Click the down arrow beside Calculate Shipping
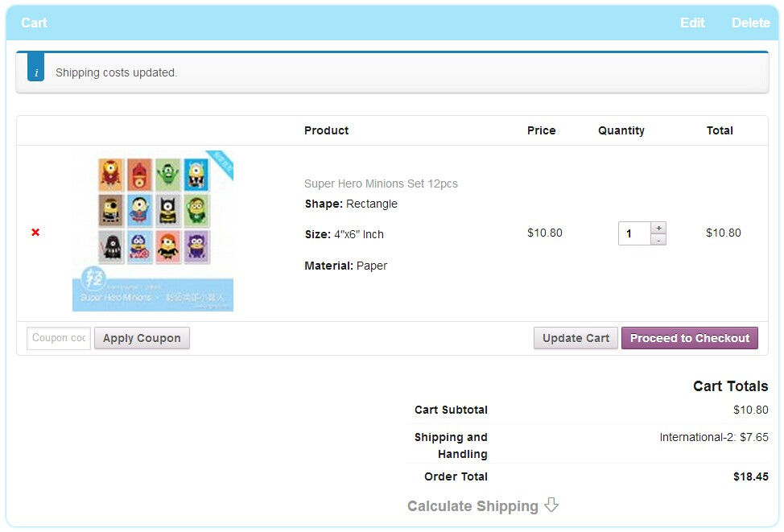Image resolution: width=784 pixels, height=532 pixels. point(551,505)
